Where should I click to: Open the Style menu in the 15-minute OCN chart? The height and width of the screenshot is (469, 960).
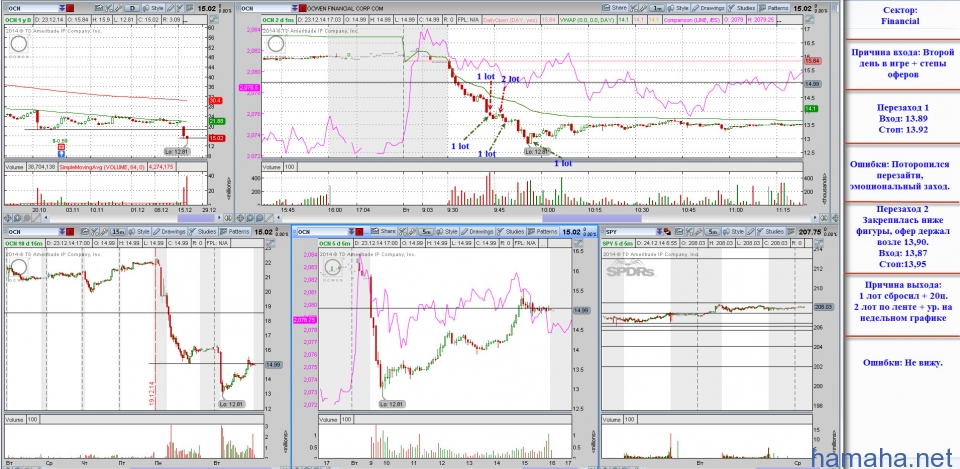pyautogui.click(x=139, y=232)
